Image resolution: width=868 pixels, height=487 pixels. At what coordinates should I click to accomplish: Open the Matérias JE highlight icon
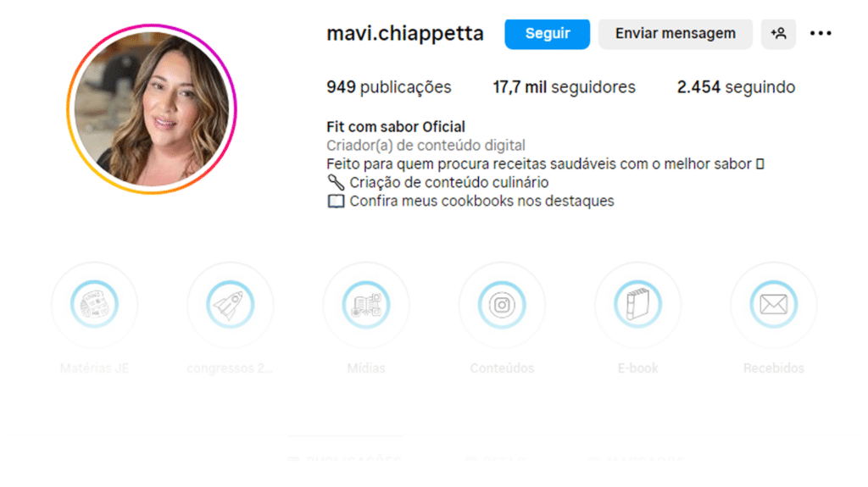click(94, 305)
